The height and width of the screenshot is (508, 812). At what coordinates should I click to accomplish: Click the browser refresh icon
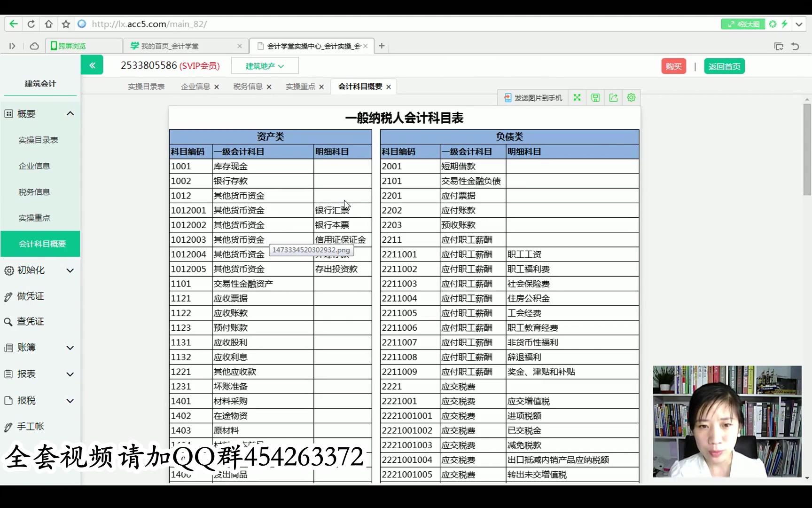pyautogui.click(x=31, y=24)
